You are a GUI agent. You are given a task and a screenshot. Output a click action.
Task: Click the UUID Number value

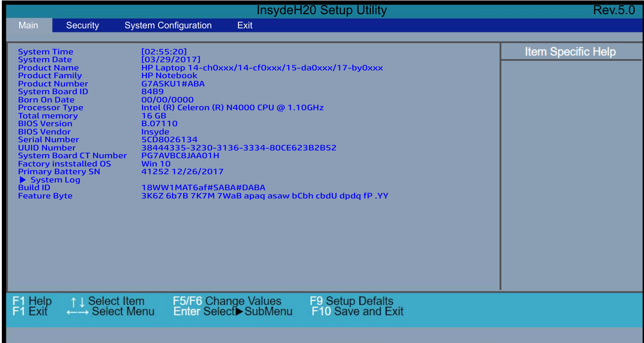pyautogui.click(x=239, y=148)
